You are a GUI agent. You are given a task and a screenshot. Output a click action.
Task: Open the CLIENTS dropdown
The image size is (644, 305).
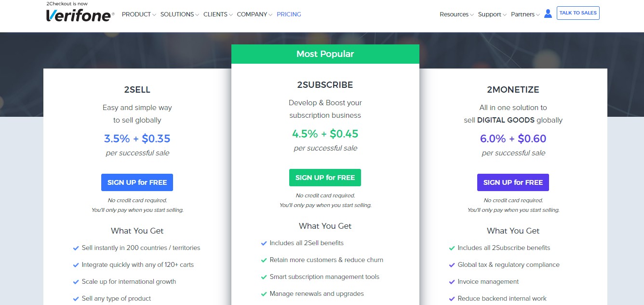(218, 14)
